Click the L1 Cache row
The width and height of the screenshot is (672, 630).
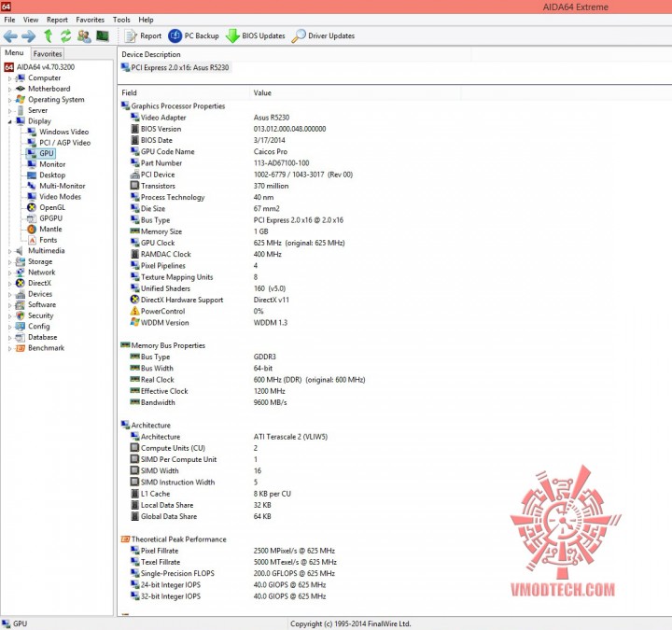tap(211, 494)
